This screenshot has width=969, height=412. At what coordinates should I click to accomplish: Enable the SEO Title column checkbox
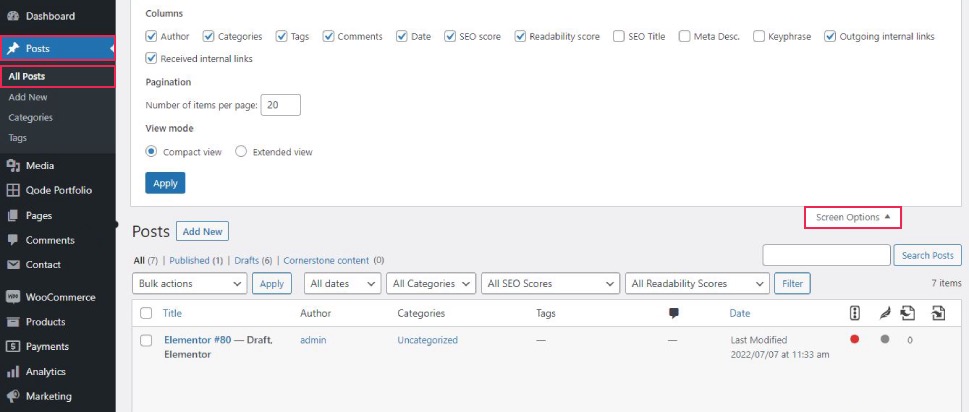click(619, 36)
